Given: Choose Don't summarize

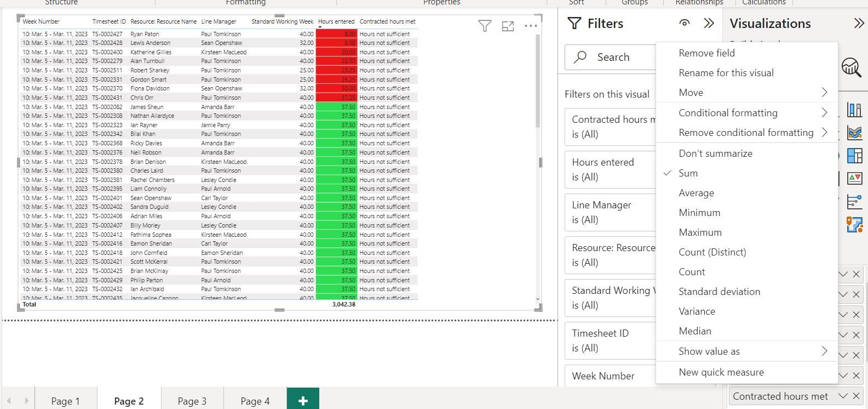Looking at the screenshot, I should [x=746, y=154].
